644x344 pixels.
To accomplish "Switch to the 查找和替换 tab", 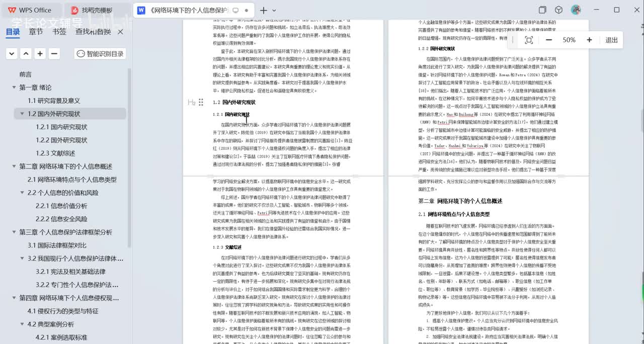I will point(93,32).
